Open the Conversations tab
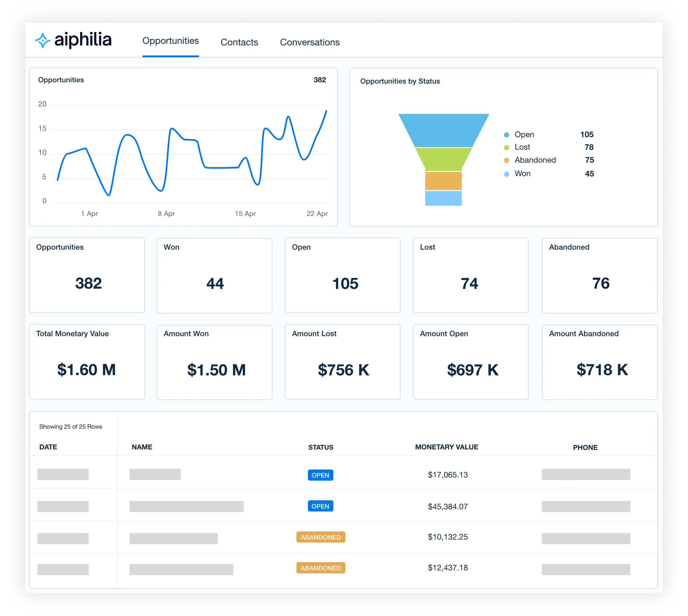Image resolution: width=688 pixels, height=616 pixels. 309,42
